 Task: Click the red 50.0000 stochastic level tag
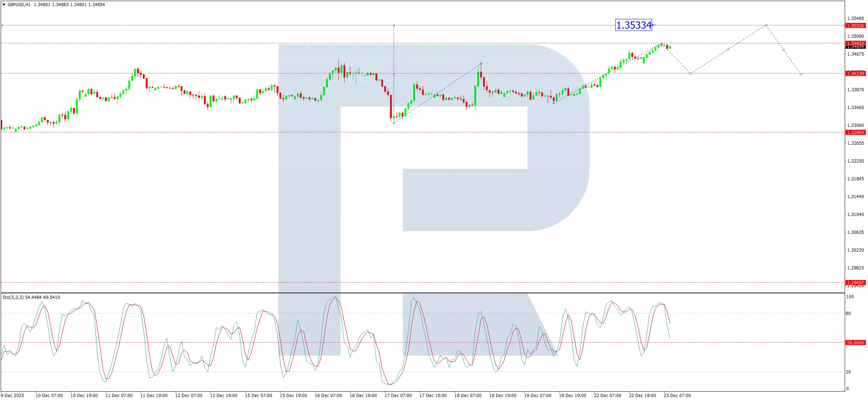(855, 343)
